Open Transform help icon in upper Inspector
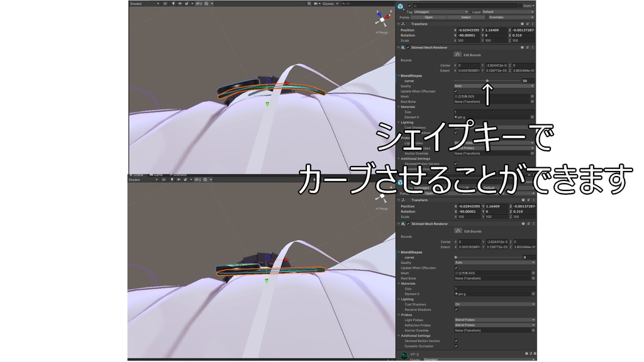Image resolution: width=644 pixels, height=362 pixels. point(522,24)
